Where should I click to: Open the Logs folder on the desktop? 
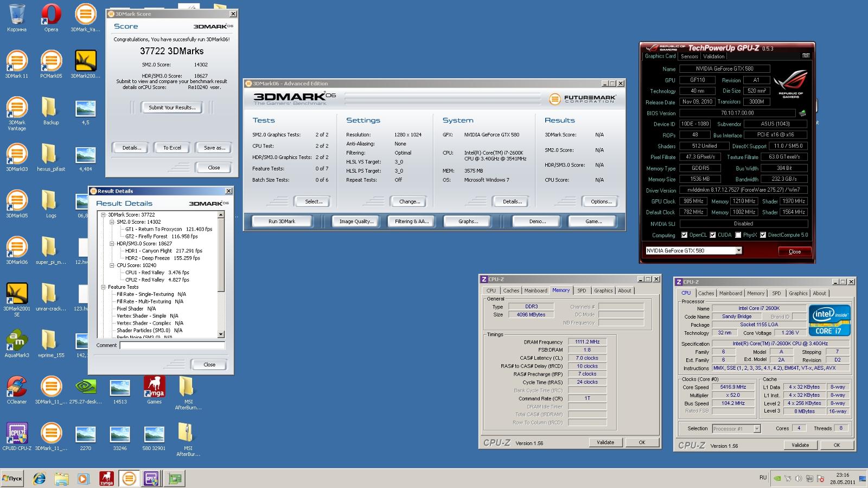coord(51,204)
